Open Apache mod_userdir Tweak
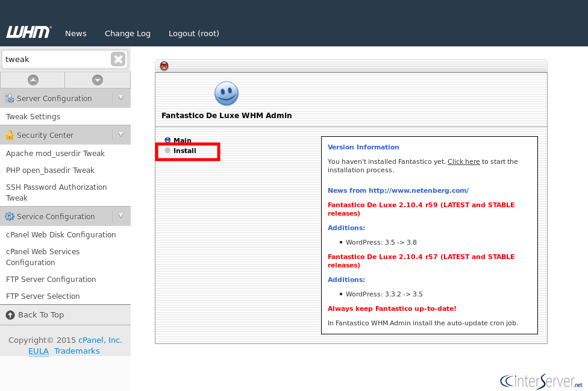Viewport: 588px width, 391px height. pos(55,153)
